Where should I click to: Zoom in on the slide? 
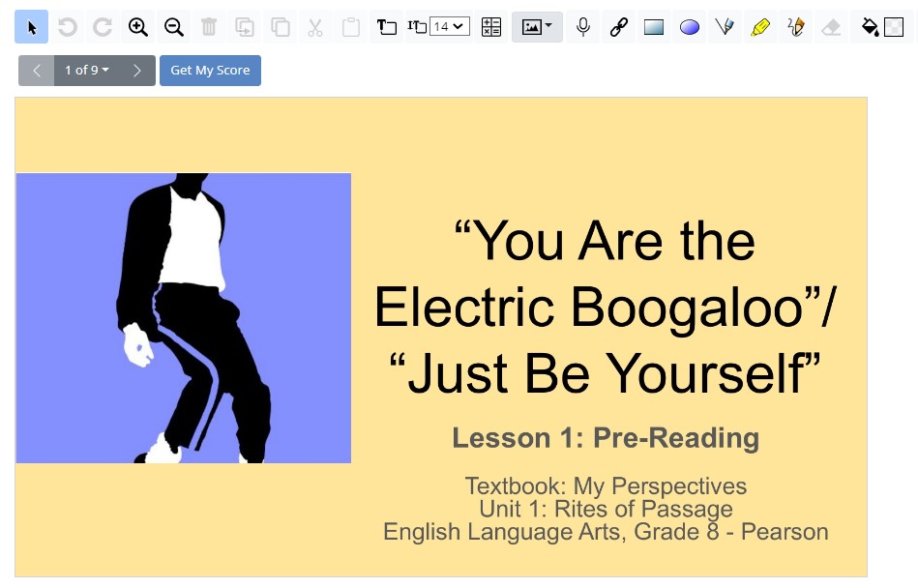(x=136, y=26)
